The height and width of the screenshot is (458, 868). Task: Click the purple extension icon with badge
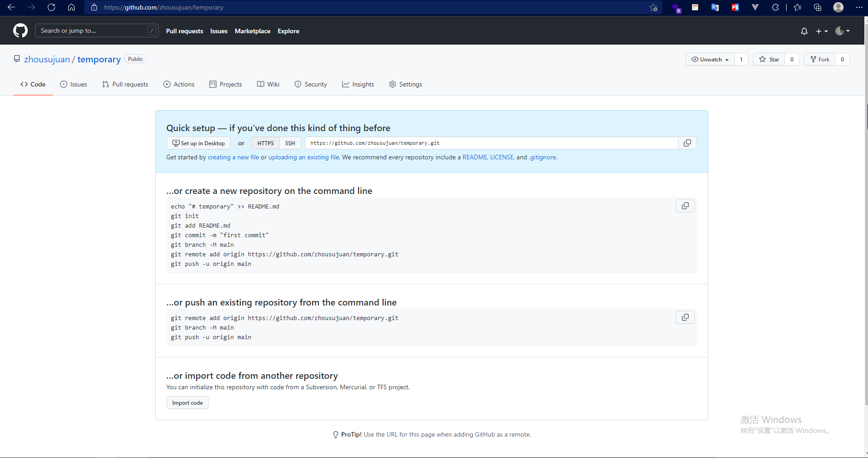tap(676, 8)
